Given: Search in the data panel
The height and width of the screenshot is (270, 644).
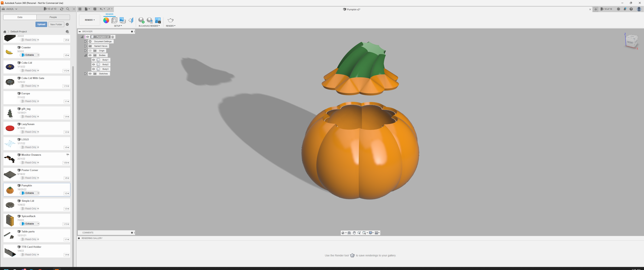Looking at the screenshot, I should pos(68,9).
